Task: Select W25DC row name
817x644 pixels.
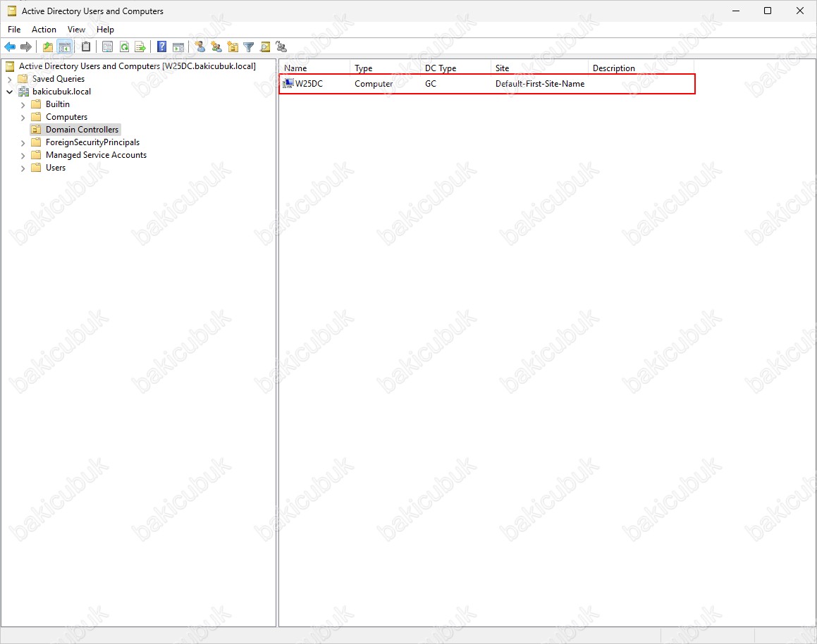Action: pos(309,84)
